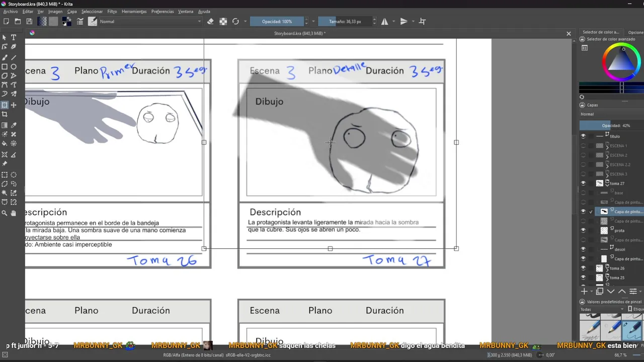
Task: Open the Preferencias menu
Action: pyautogui.click(x=163, y=12)
